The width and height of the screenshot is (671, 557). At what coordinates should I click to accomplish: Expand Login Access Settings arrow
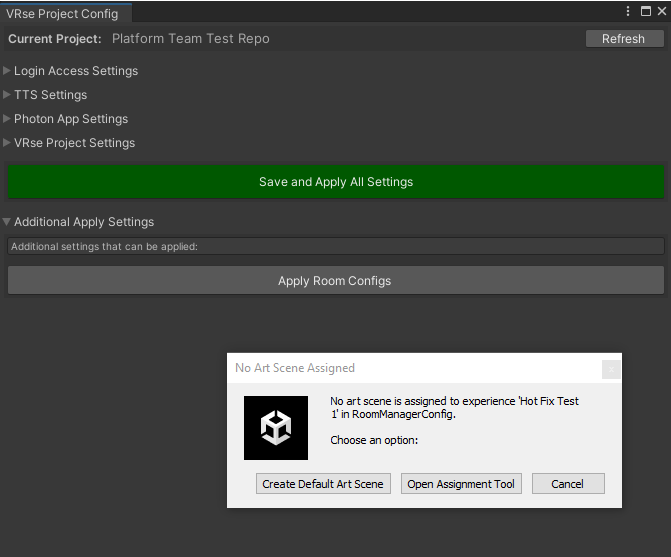tap(6, 71)
